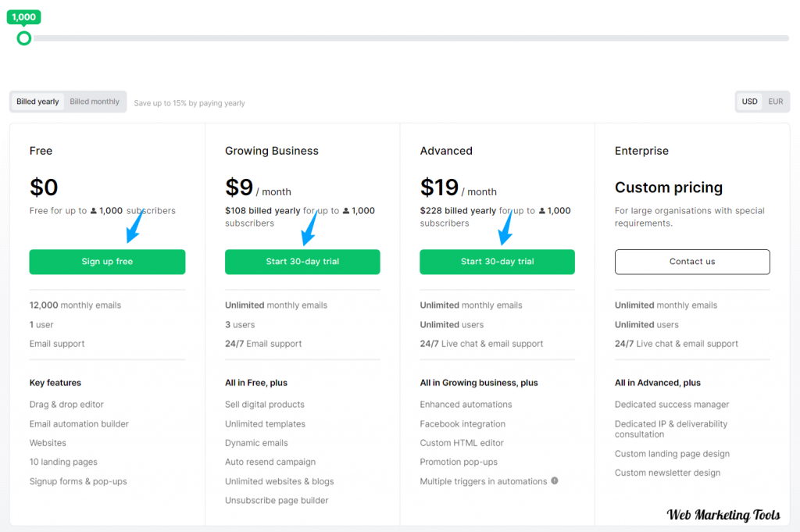The width and height of the screenshot is (800, 532).
Task: Start 30-day trial for Advanced plan
Action: [x=498, y=262]
